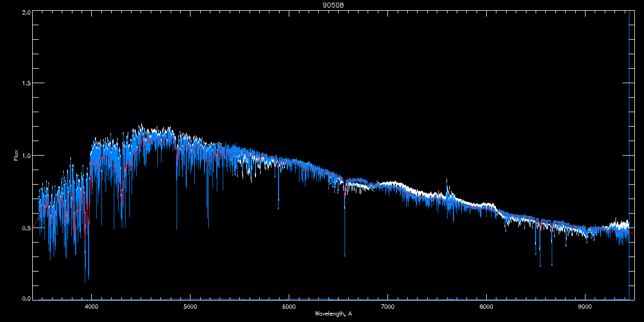Click the 2.0 flux tick label
This screenshot has height=322, width=644.
tap(26, 12)
